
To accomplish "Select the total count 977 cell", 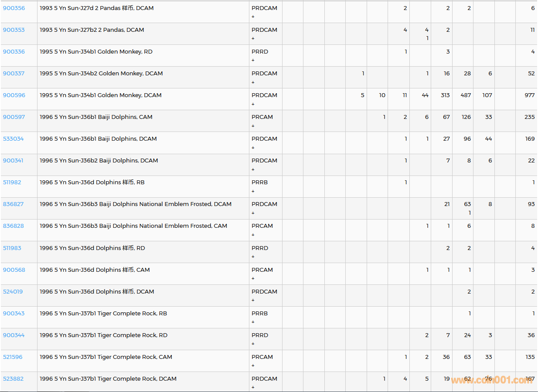I will tap(529, 95).
